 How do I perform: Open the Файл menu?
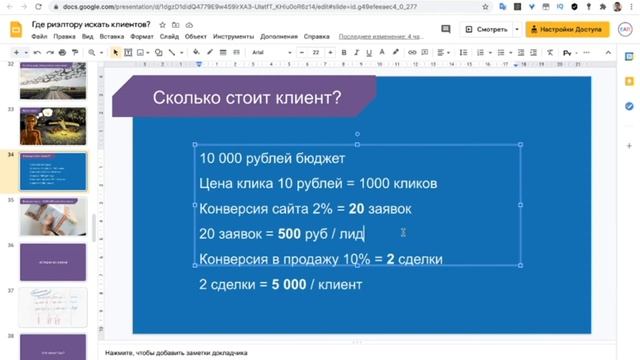click(39, 37)
